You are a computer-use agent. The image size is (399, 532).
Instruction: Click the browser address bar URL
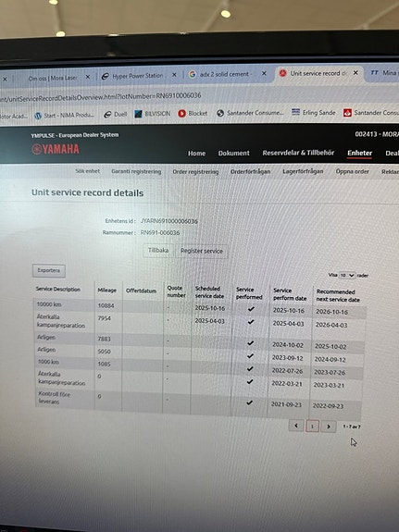101,97
